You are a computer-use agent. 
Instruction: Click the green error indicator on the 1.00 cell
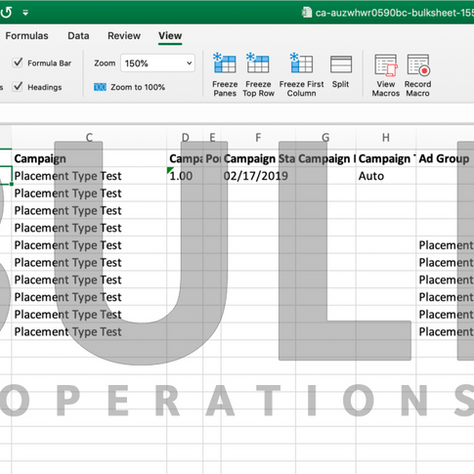point(170,170)
